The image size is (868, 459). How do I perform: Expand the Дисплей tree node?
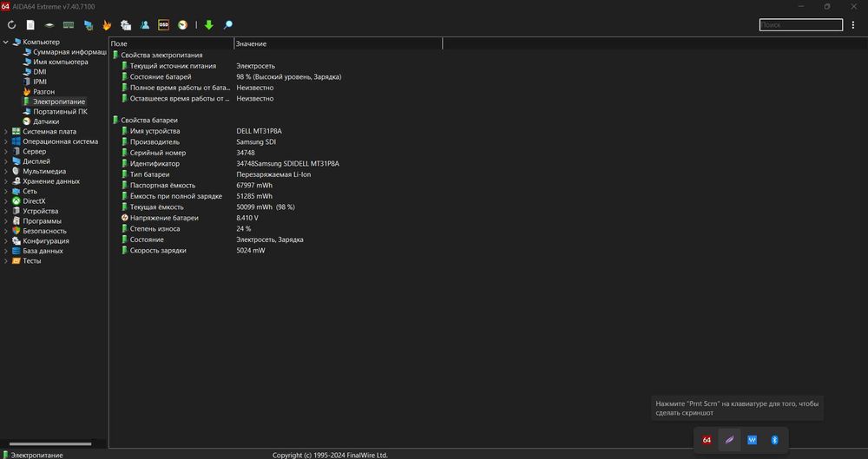coord(6,161)
